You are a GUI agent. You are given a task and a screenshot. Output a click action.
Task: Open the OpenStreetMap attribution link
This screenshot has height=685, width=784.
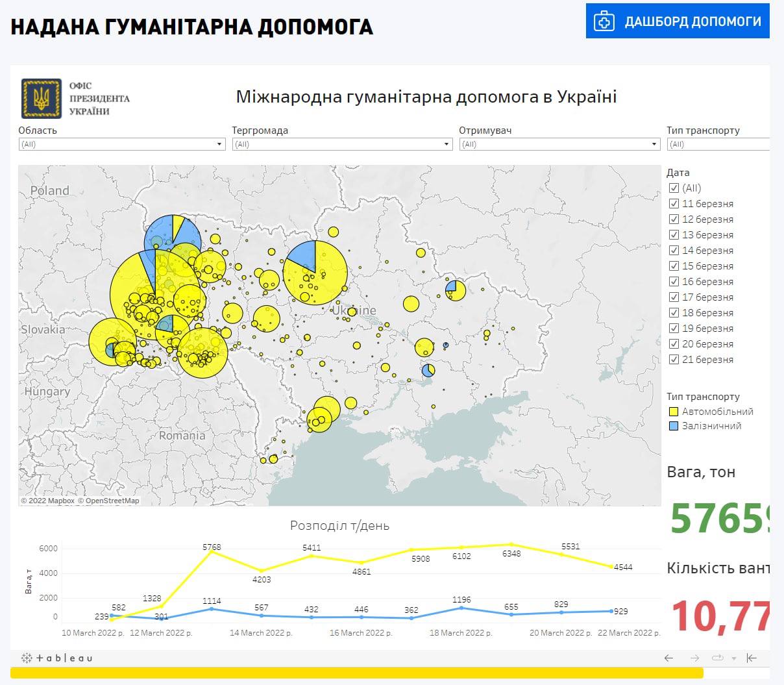108,501
